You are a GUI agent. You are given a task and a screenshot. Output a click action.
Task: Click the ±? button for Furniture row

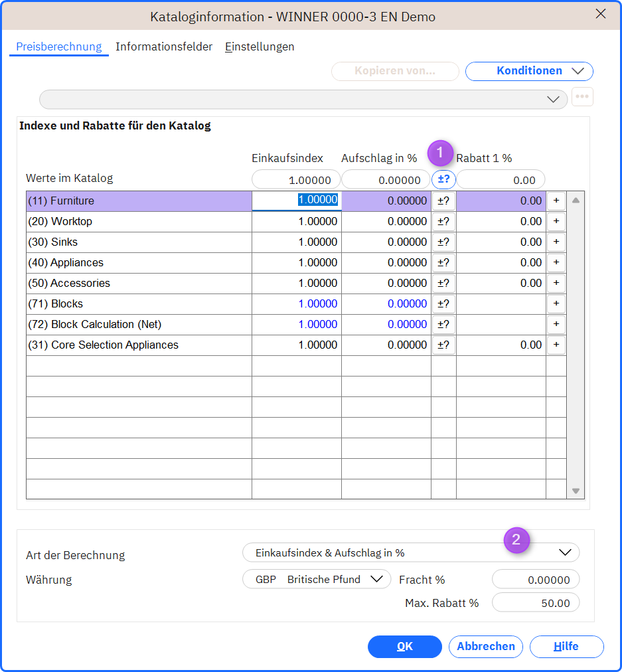click(443, 201)
